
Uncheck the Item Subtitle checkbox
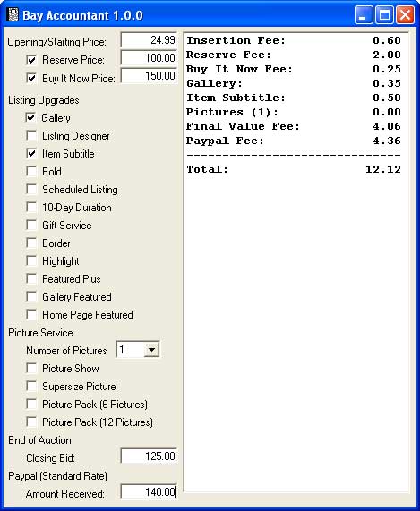(31, 154)
